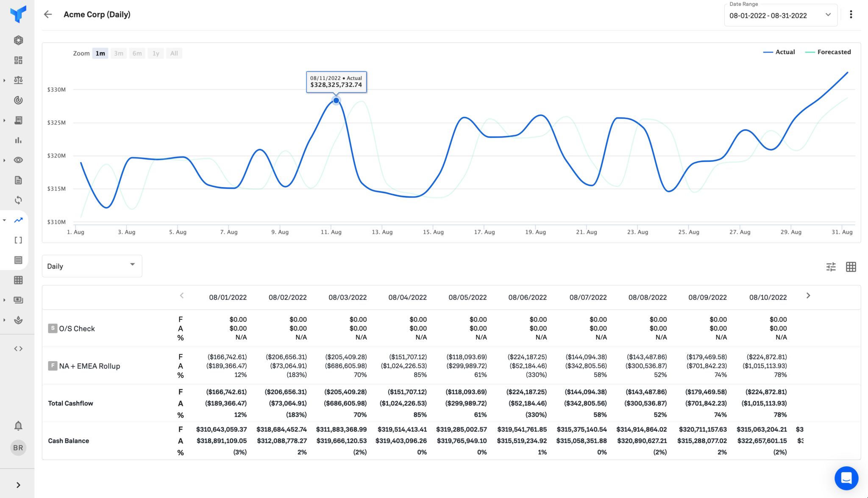
Task: Select the trend line forecast menu item
Action: pos(18,220)
